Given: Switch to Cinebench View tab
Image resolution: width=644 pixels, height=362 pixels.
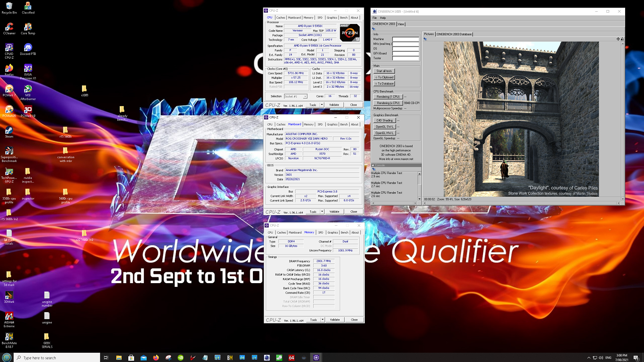Looking at the screenshot, I should [401, 24].
